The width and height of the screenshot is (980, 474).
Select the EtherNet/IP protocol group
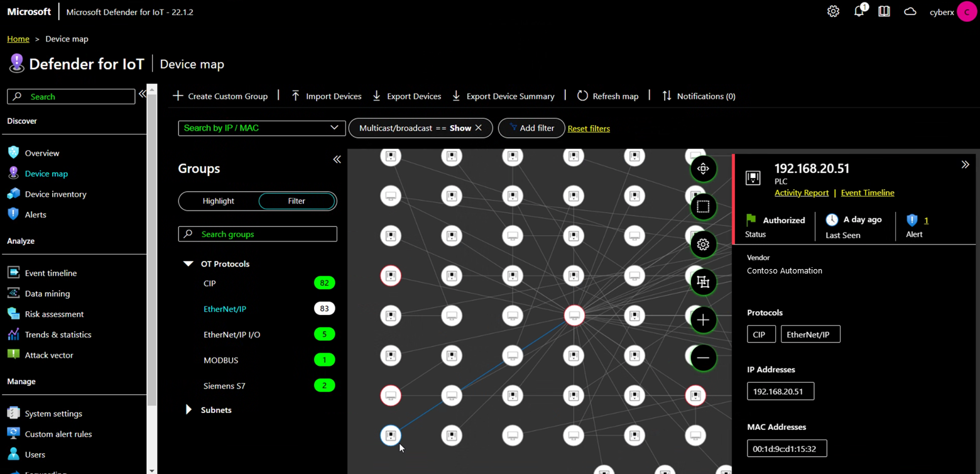coord(225,309)
